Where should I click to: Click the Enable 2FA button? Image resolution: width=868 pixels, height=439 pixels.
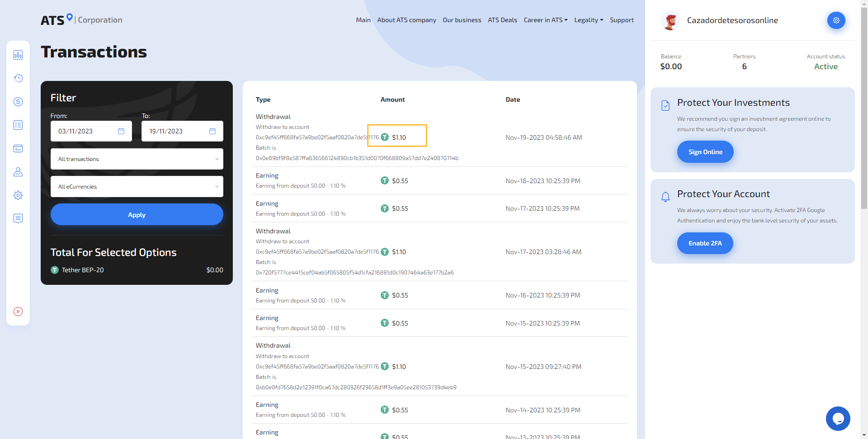coord(705,243)
